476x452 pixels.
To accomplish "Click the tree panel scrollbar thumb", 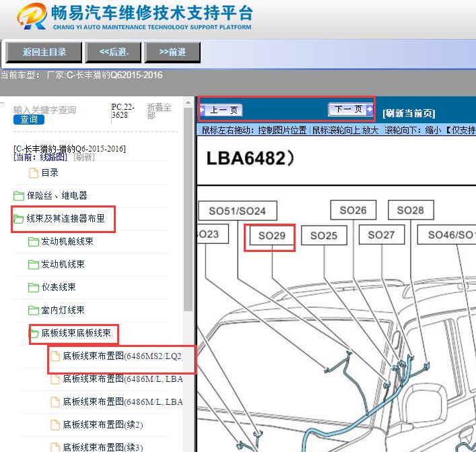I will click(x=189, y=209).
